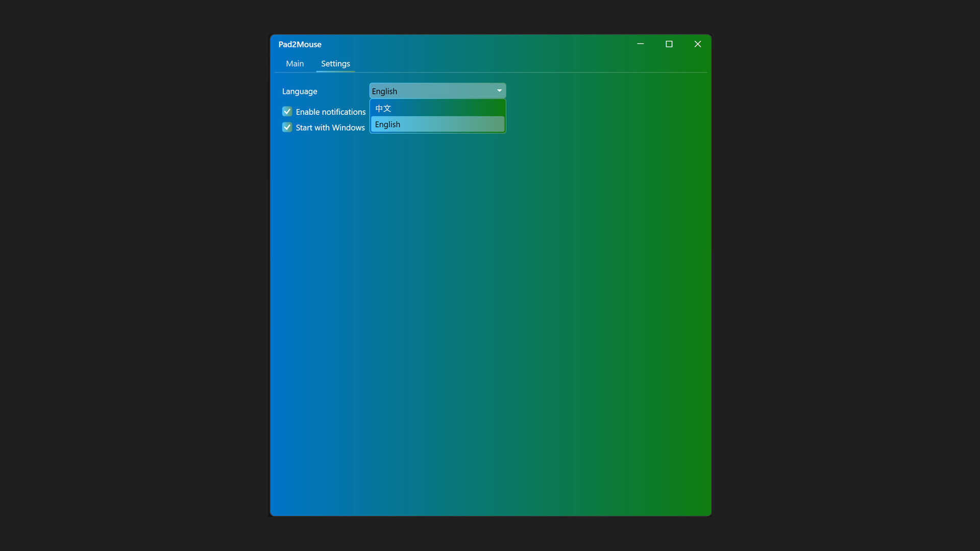Click the Pad2Mouse window title
Screen dimensions: 980x551
point(300,44)
